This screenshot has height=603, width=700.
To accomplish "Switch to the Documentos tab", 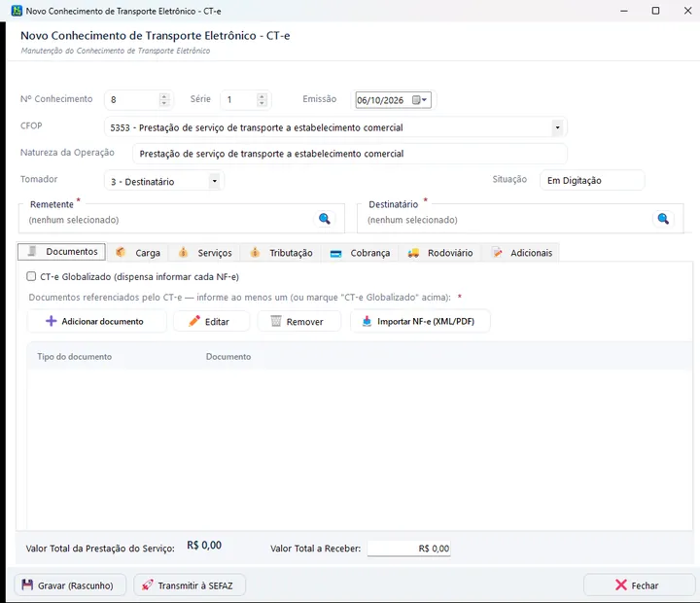I will [61, 252].
